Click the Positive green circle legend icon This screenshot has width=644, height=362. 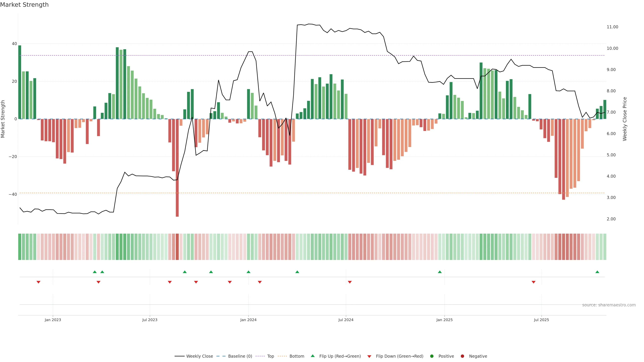click(x=432, y=356)
